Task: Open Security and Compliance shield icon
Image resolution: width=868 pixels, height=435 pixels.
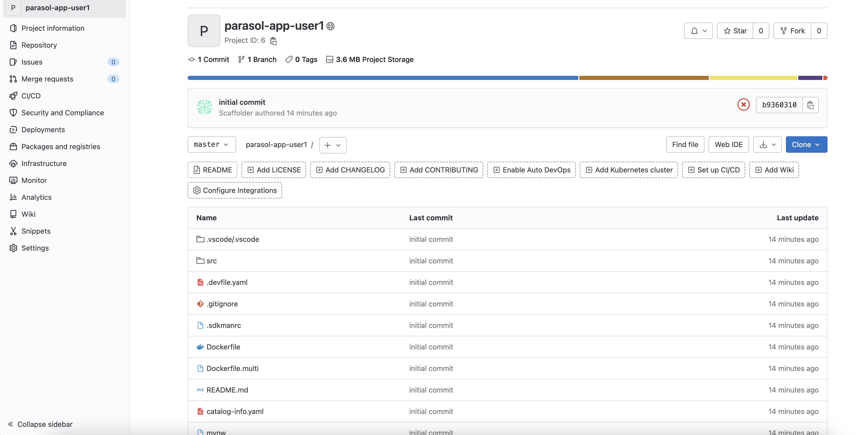Action: 13,112
